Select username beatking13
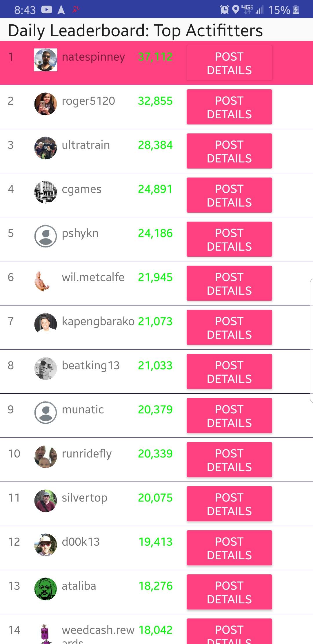The width and height of the screenshot is (313, 644). pyautogui.click(x=91, y=366)
